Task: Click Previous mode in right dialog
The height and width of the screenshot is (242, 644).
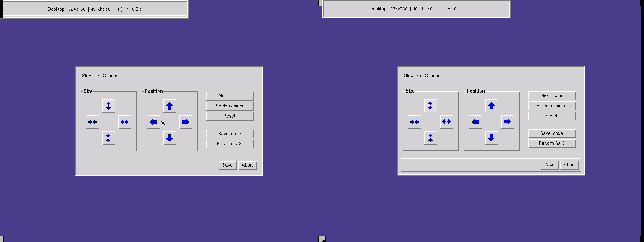Action: pyautogui.click(x=552, y=106)
